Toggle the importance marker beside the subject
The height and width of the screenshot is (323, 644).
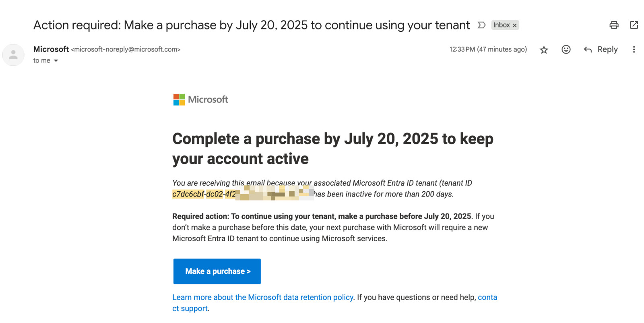tap(481, 25)
